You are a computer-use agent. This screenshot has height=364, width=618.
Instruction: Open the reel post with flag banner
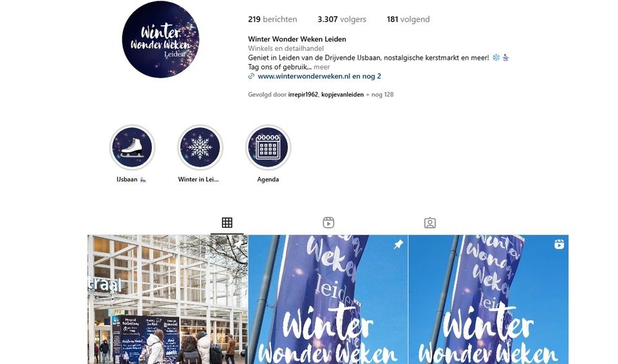pos(489,300)
